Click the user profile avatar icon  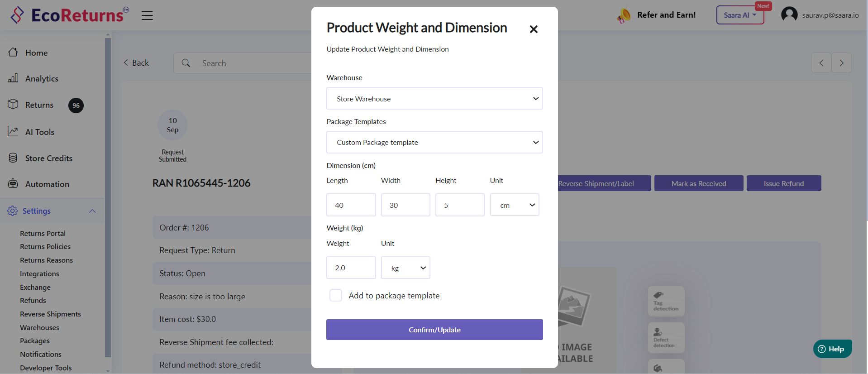tap(789, 15)
